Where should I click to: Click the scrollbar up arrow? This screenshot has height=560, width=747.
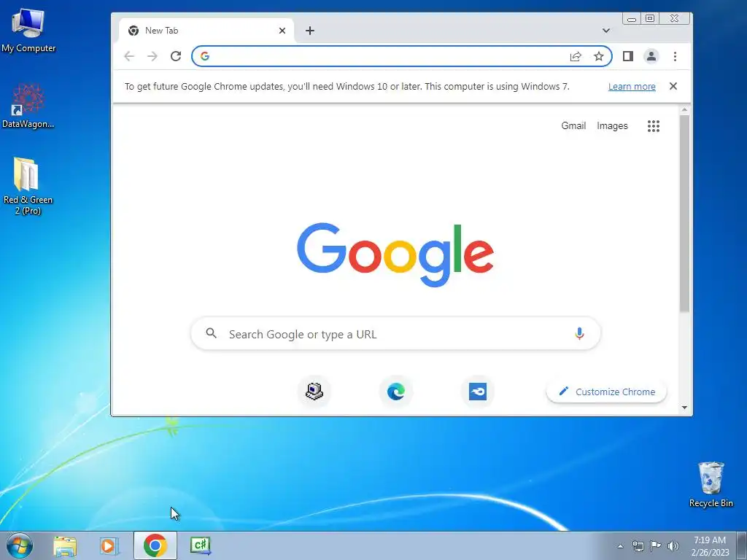click(684, 110)
